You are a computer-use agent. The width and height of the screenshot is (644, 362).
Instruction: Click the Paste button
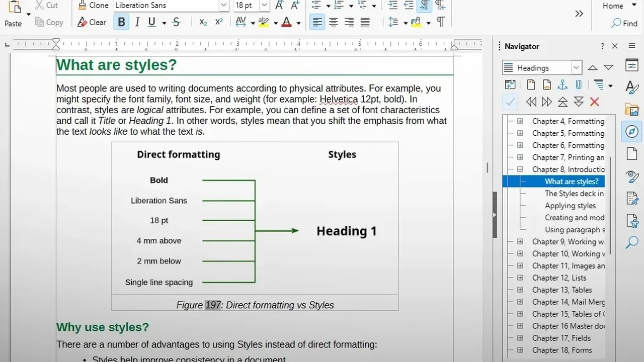coord(13,14)
